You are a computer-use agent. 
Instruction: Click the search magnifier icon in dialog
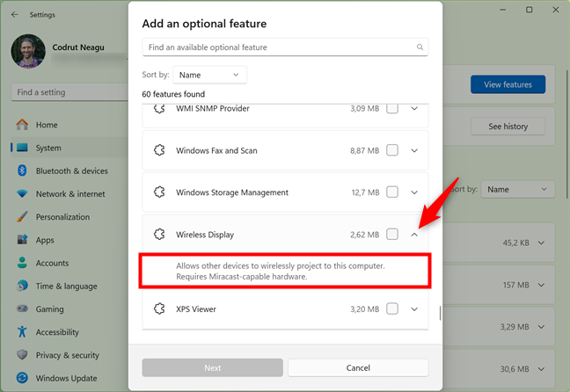[x=420, y=47]
